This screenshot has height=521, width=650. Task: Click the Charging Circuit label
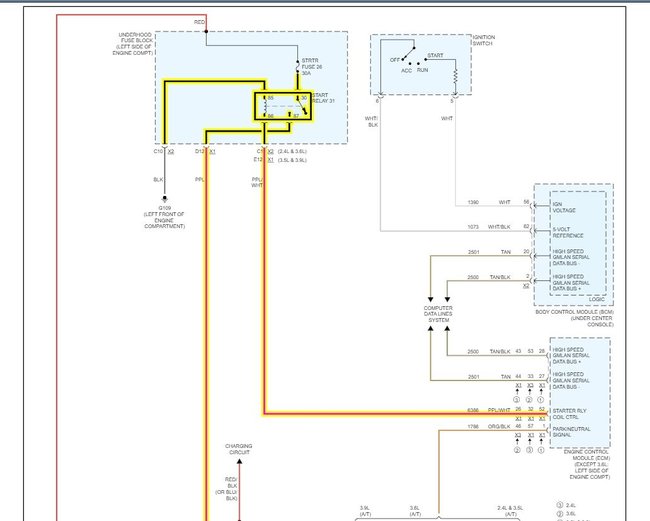coord(238,448)
